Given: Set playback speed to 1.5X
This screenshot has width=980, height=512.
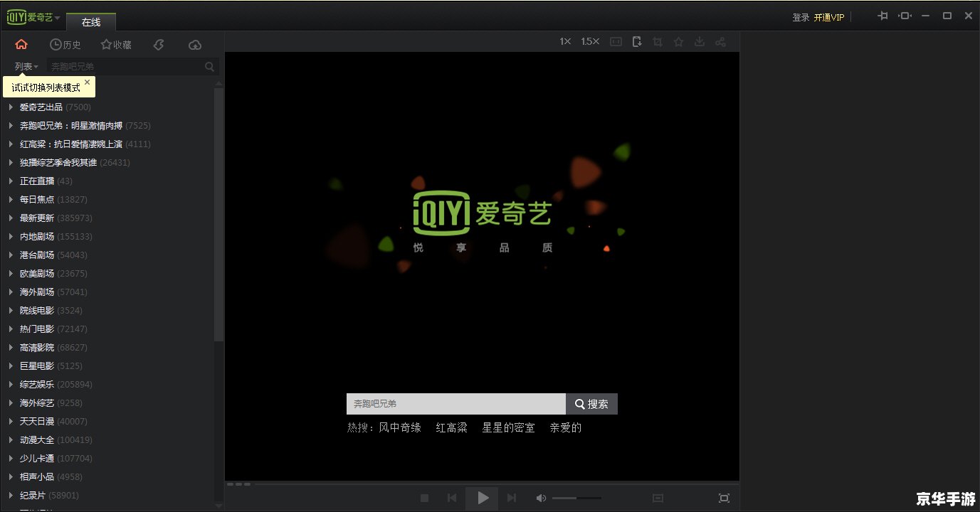Looking at the screenshot, I should [590, 41].
